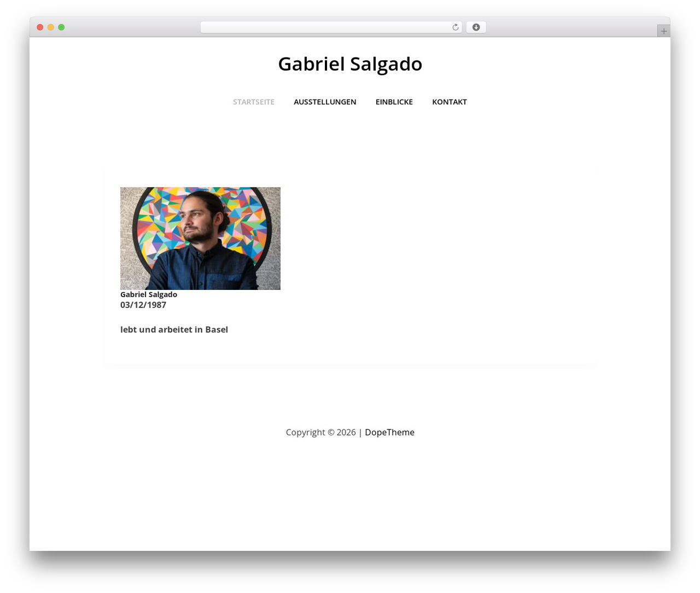Viewport: 700px width, 593px height.
Task: Go to the Startseite menu item
Action: pos(254,102)
